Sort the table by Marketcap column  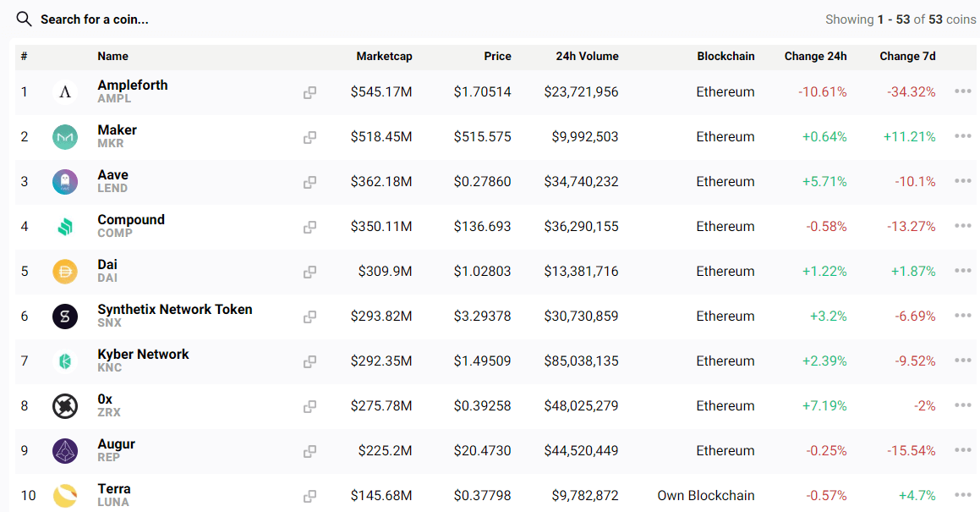point(384,57)
